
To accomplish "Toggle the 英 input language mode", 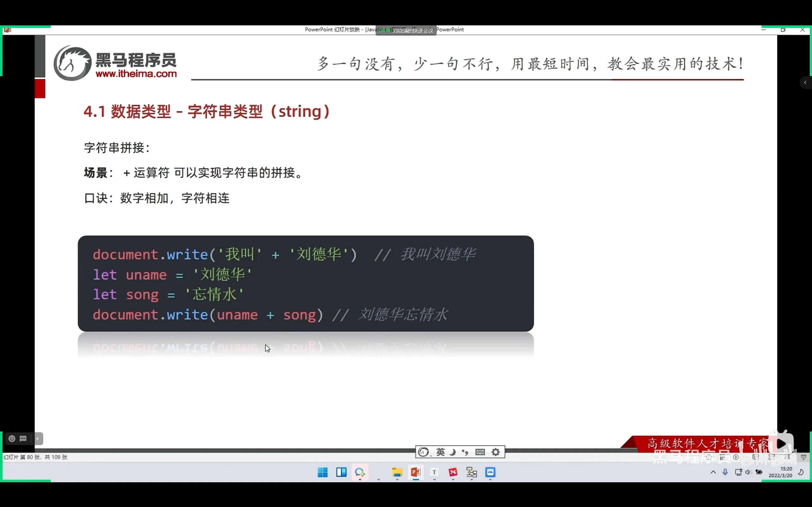I will click(x=440, y=452).
